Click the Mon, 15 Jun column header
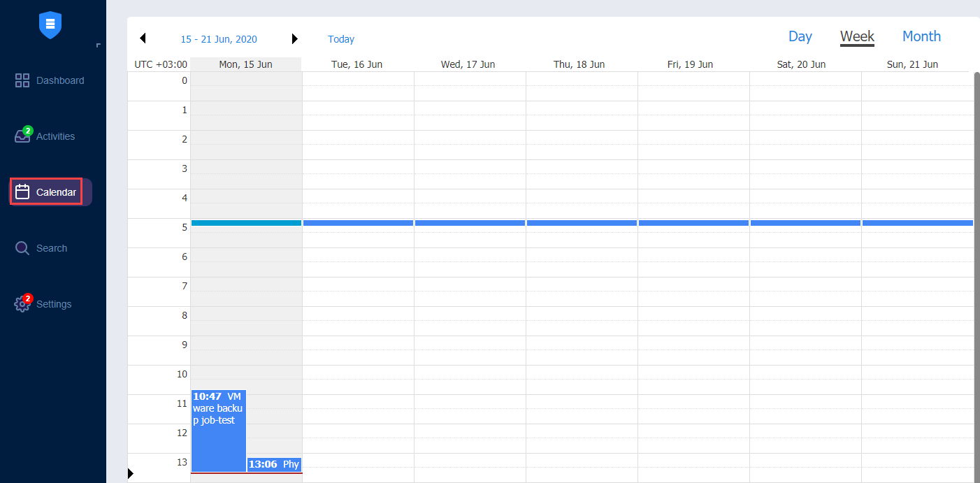The height and width of the screenshot is (483, 980). click(x=246, y=64)
